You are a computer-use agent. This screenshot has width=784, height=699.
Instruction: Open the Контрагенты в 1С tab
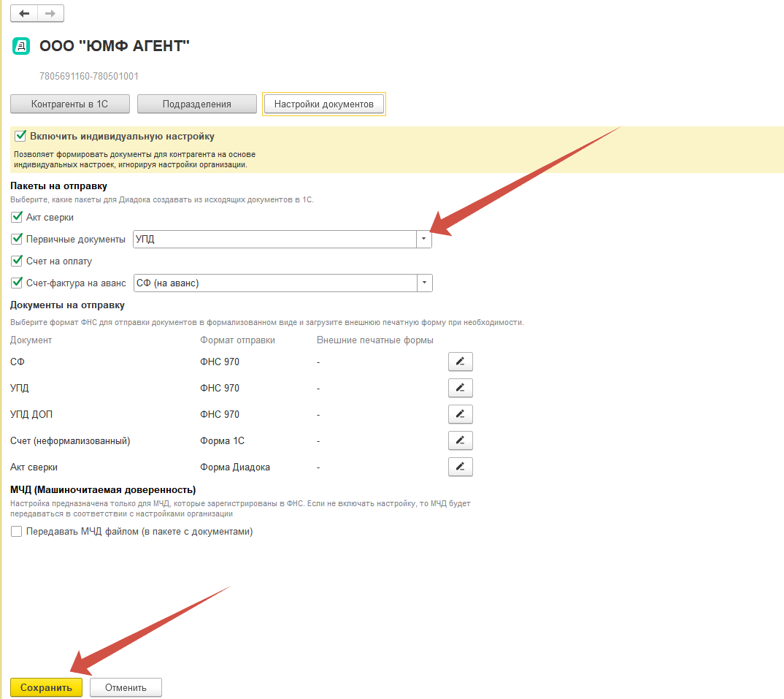point(70,104)
